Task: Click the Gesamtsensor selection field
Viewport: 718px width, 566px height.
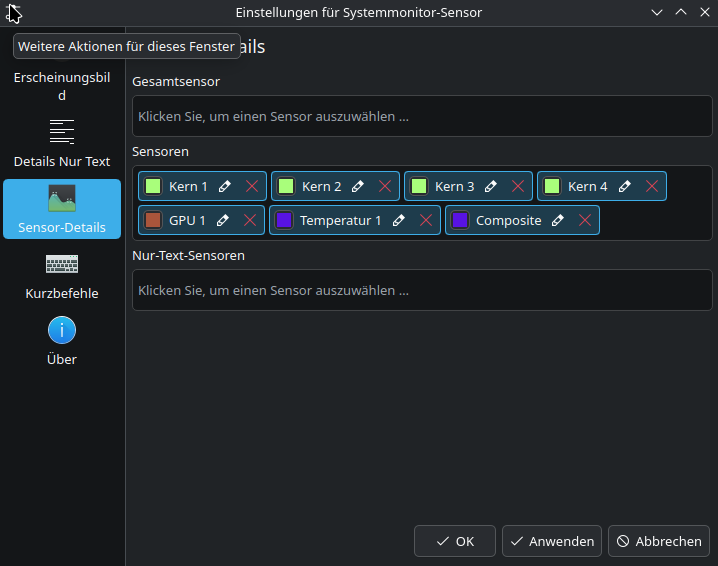Action: click(x=422, y=116)
